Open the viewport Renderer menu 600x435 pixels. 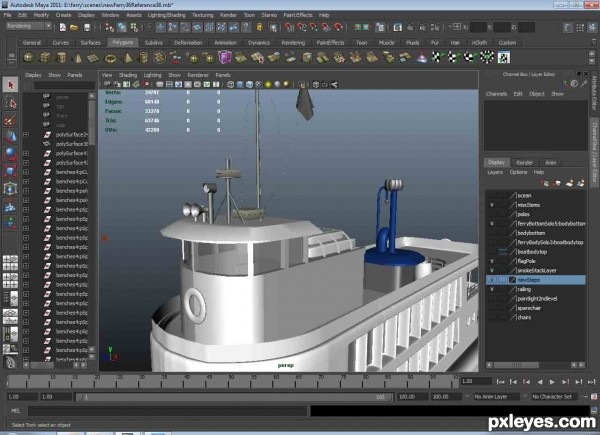point(198,75)
